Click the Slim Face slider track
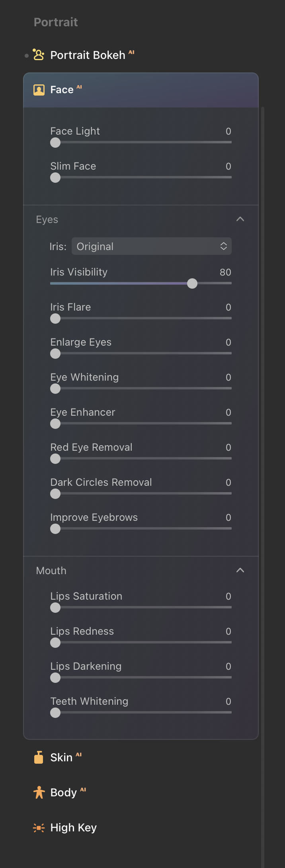 (x=143, y=178)
